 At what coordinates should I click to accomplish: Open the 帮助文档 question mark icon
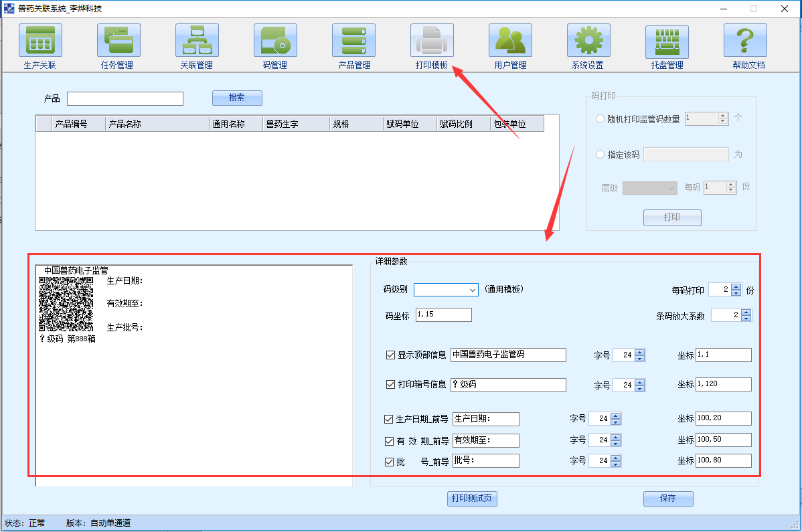(x=744, y=40)
